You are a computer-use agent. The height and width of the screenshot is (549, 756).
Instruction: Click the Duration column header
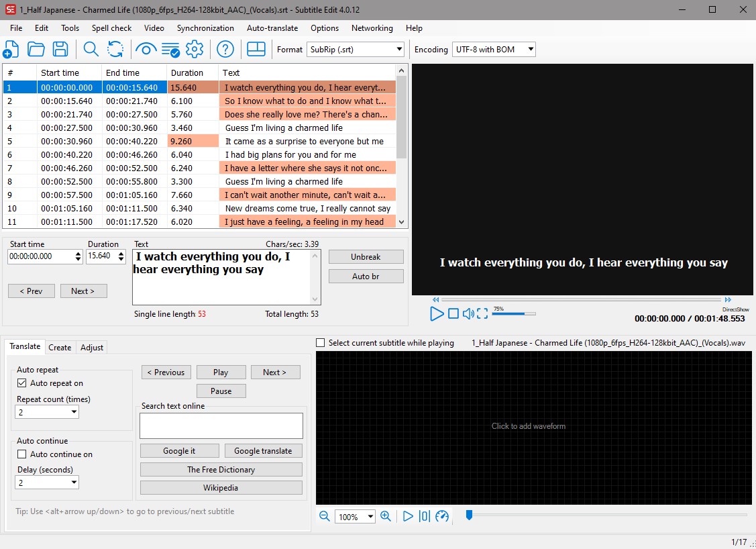pos(193,73)
